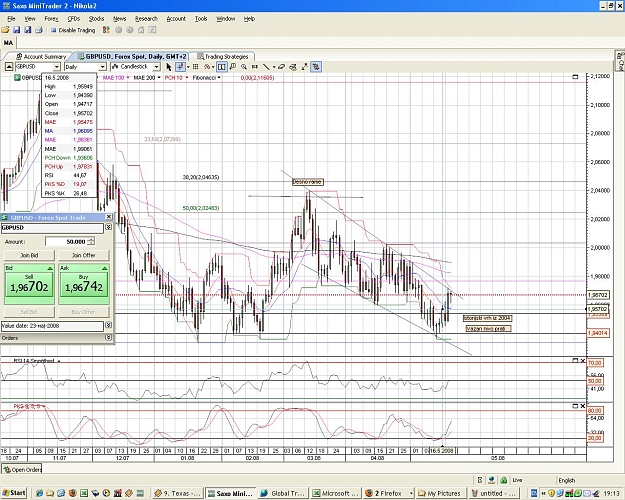The image size is (625, 500).
Task: Select the trend line drawing tool
Action: (266, 67)
